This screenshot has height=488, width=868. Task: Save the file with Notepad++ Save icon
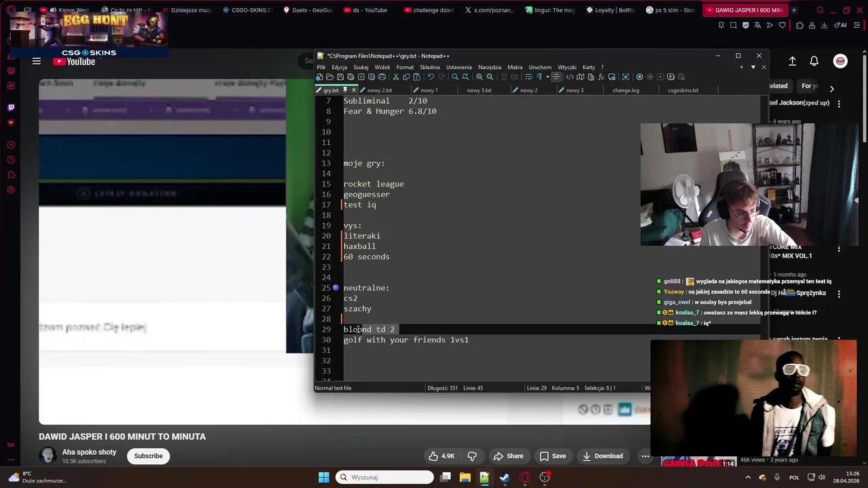(x=340, y=77)
